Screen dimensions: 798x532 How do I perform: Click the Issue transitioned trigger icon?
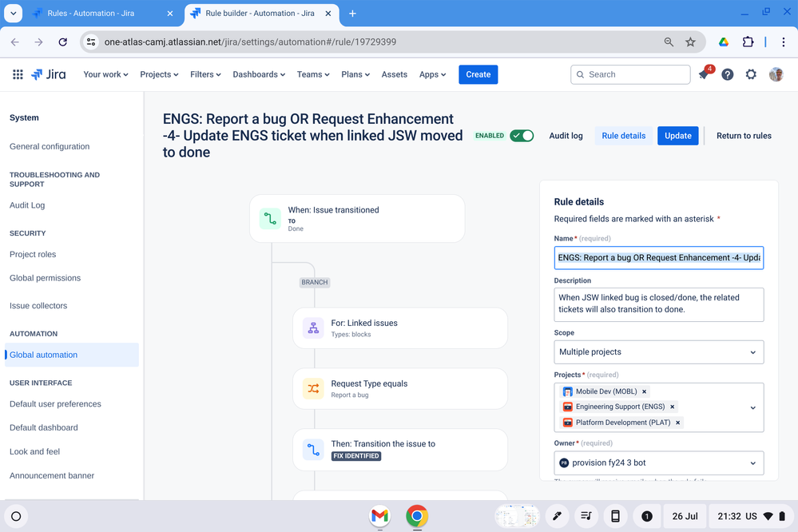(x=270, y=218)
